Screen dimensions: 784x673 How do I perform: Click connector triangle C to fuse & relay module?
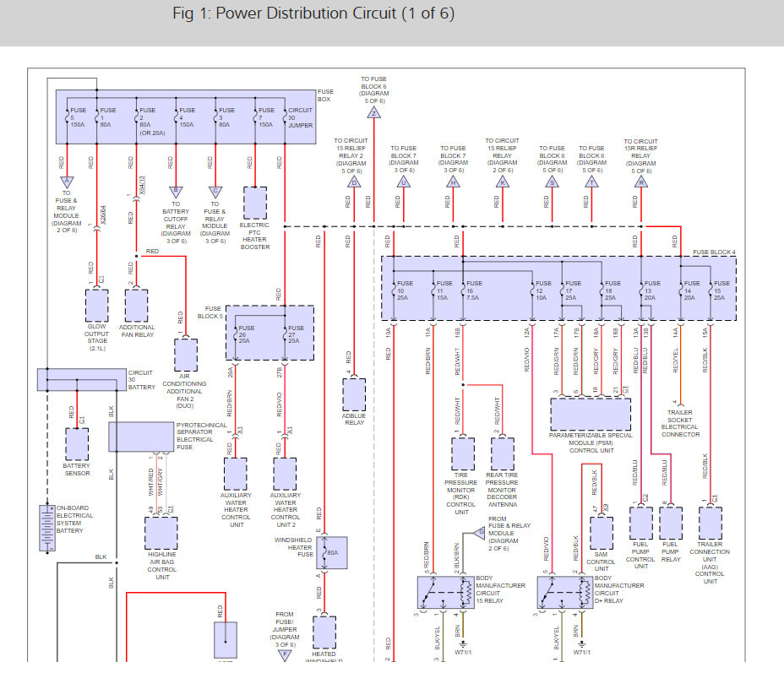pyautogui.click(x=215, y=193)
